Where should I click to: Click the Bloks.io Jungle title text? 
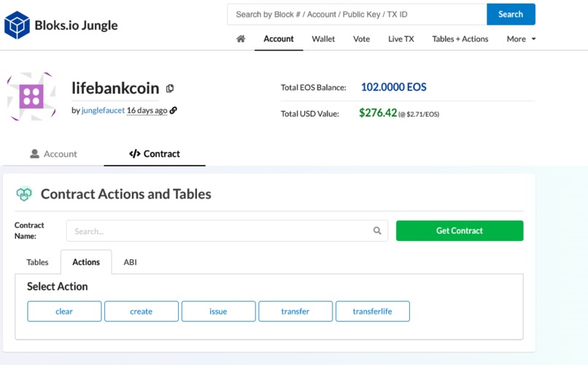[76, 25]
